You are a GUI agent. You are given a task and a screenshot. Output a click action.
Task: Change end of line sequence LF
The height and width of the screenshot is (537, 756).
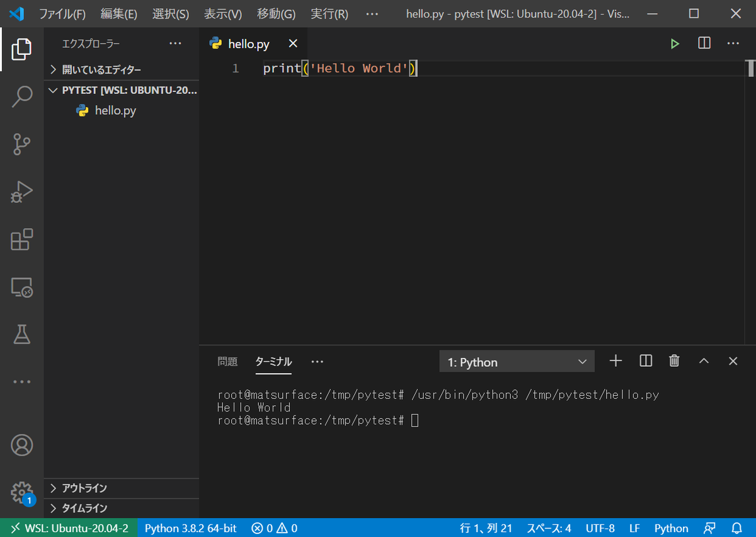coord(634,528)
